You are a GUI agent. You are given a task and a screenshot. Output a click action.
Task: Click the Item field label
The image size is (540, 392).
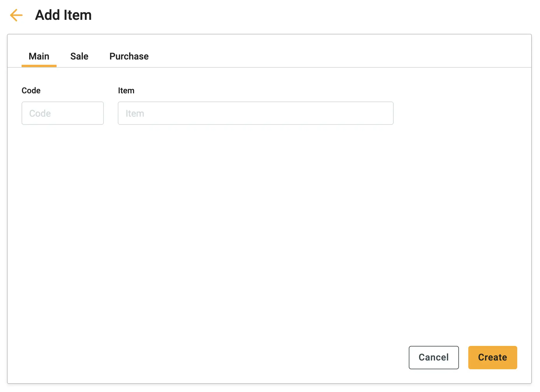126,91
